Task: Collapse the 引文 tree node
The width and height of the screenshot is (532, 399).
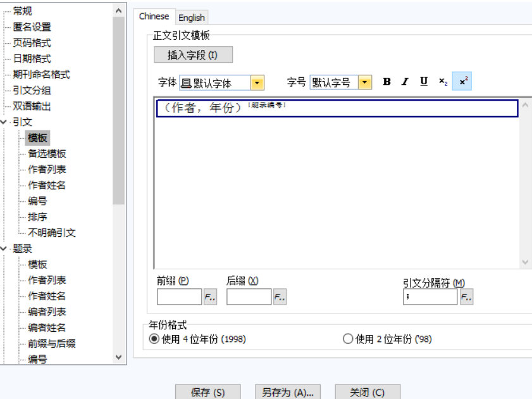Action: [x=5, y=122]
